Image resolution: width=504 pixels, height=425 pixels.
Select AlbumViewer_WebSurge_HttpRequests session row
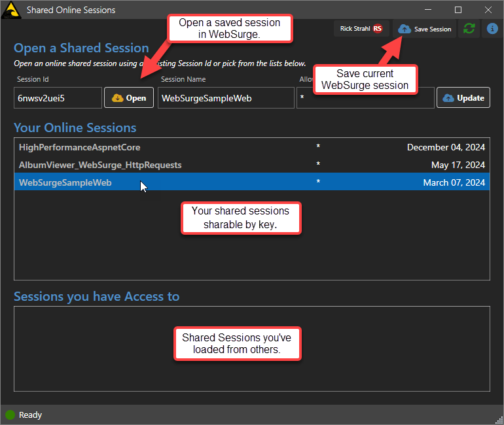tap(252, 165)
